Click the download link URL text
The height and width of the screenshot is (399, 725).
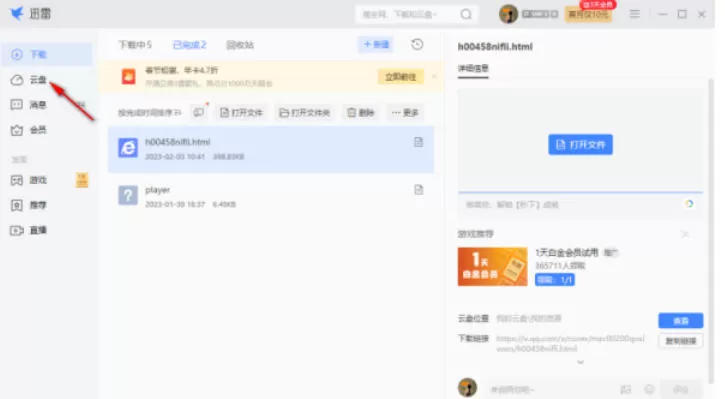tap(571, 344)
